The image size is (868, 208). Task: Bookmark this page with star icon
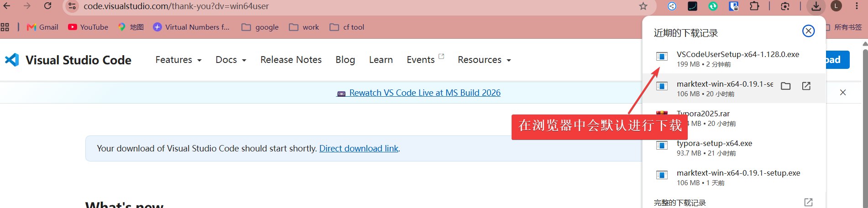pos(643,6)
